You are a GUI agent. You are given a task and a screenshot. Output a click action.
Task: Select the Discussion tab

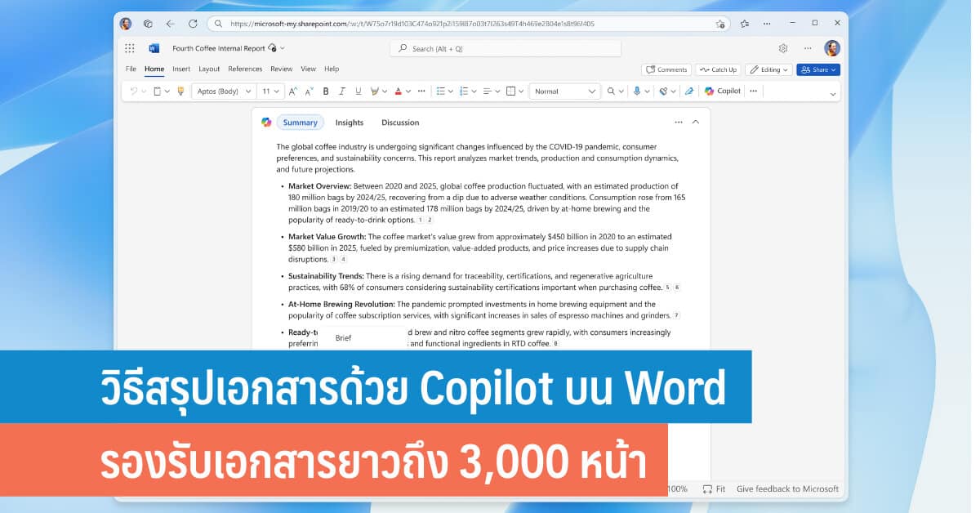coord(400,123)
